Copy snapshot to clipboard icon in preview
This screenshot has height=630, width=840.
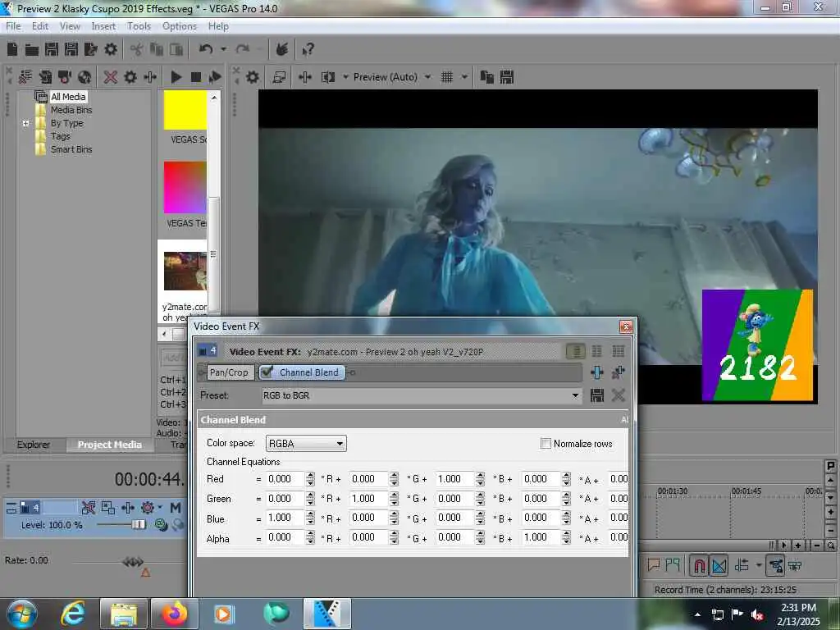(x=487, y=77)
